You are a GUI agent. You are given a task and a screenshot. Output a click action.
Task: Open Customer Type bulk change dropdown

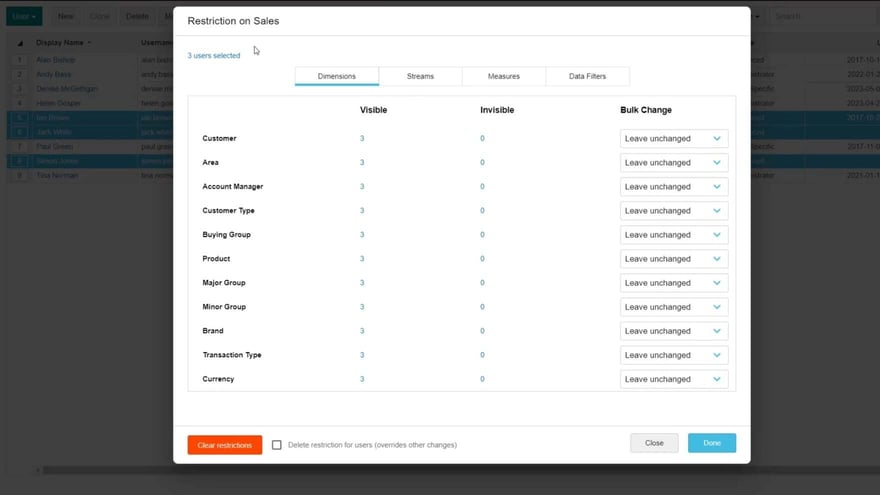pyautogui.click(x=674, y=211)
